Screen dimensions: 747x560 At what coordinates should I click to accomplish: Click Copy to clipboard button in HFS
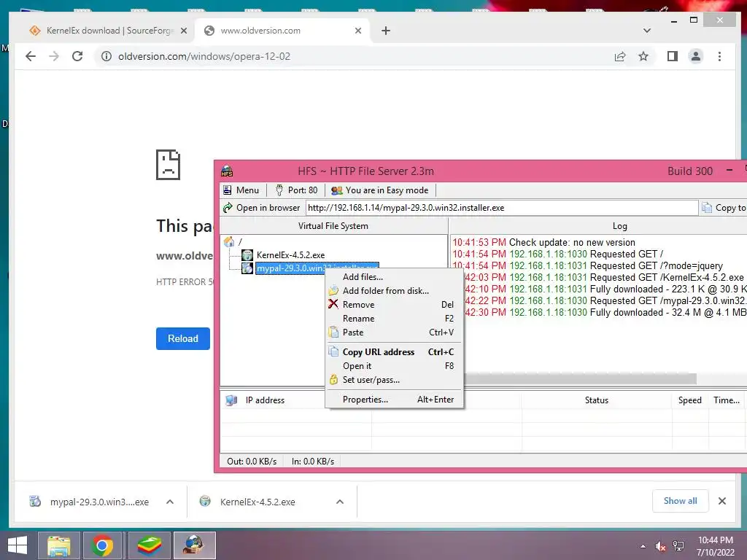point(724,208)
